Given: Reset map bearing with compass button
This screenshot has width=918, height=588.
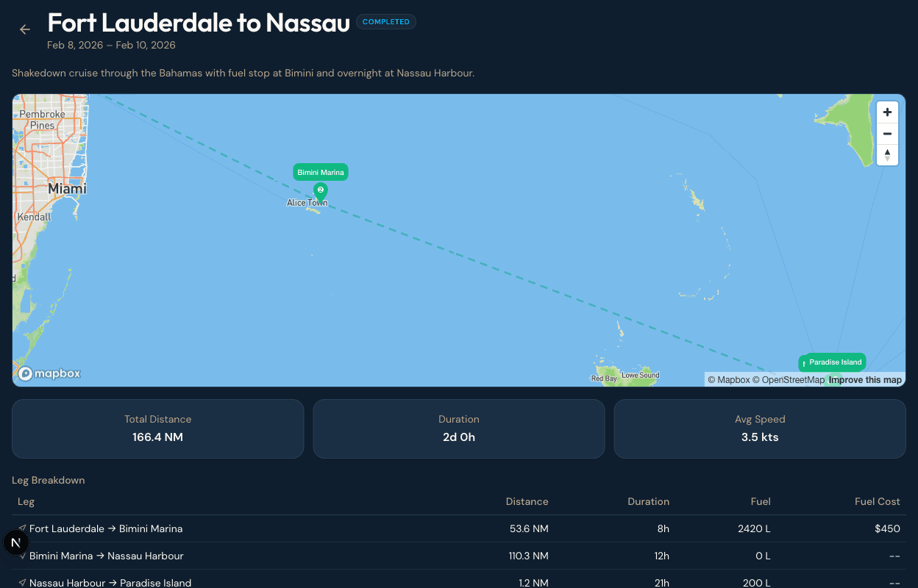Looking at the screenshot, I should [887, 154].
